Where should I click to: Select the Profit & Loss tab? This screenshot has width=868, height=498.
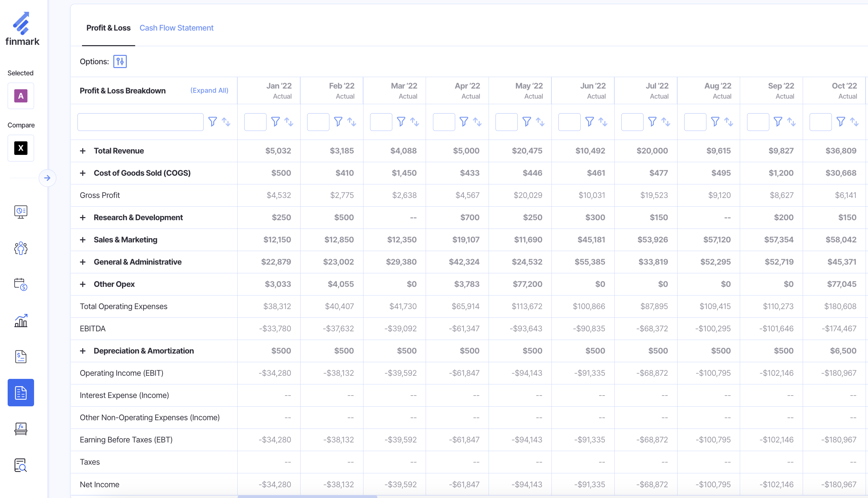[108, 28]
